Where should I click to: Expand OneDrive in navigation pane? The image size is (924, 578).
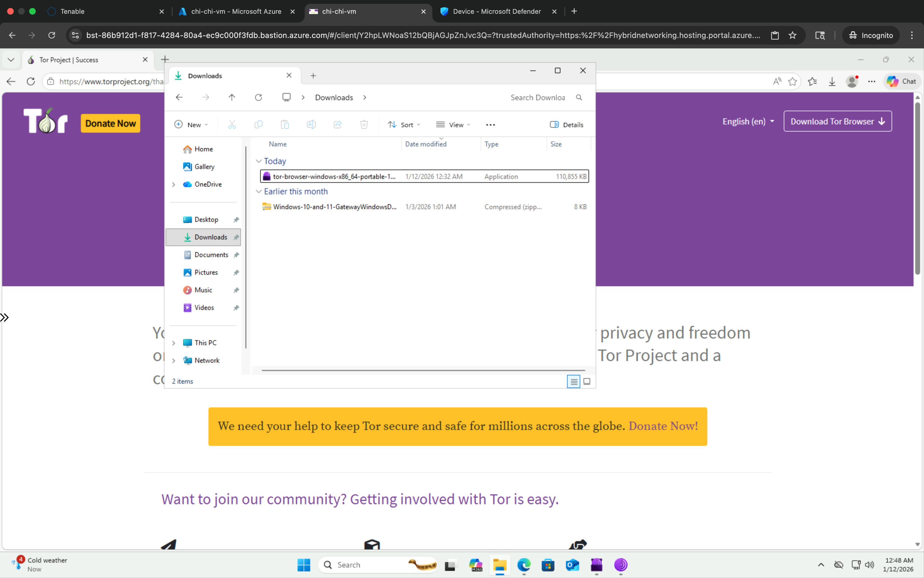(x=174, y=185)
